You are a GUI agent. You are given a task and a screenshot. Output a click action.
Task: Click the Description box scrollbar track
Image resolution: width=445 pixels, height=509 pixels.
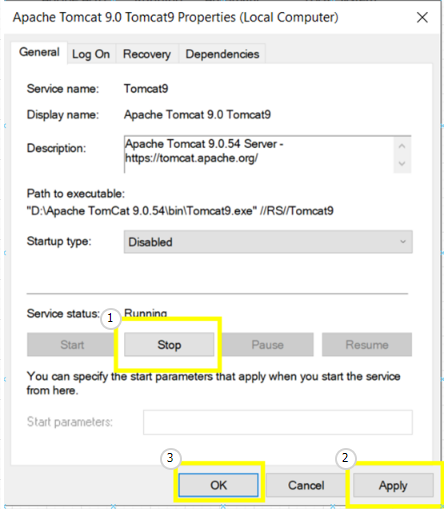(402, 155)
